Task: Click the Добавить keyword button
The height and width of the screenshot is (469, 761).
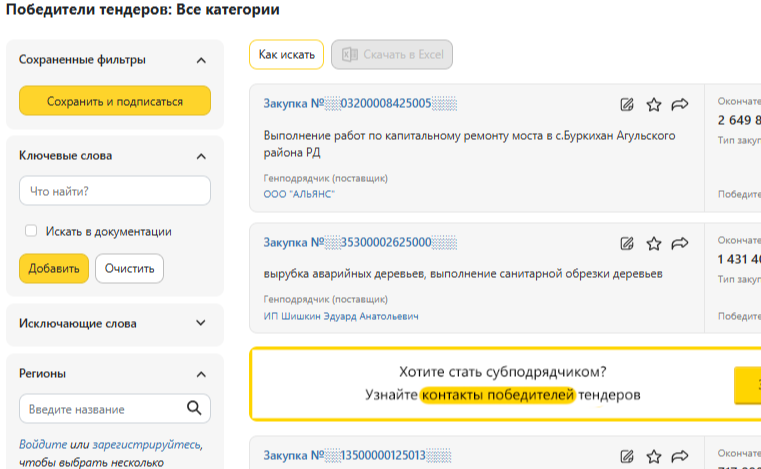Action: (x=53, y=269)
